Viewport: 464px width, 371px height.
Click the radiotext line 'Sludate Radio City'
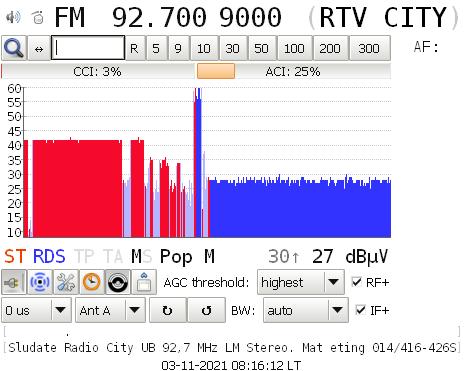coord(232,348)
